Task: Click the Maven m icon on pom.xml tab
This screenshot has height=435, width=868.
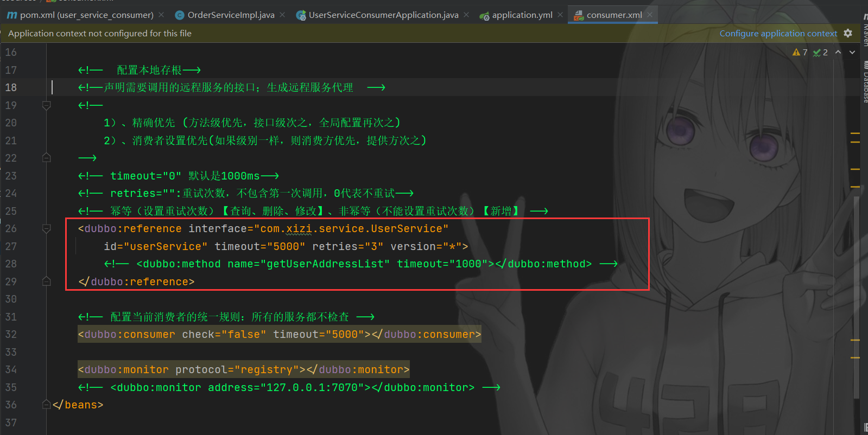Action: tap(11, 15)
